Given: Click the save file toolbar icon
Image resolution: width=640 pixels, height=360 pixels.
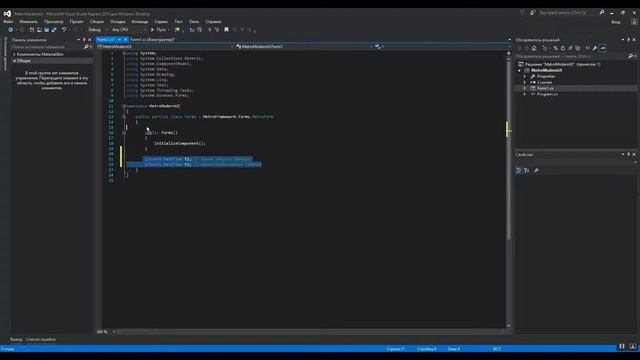Looking at the screenshot, I should (x=47, y=30).
